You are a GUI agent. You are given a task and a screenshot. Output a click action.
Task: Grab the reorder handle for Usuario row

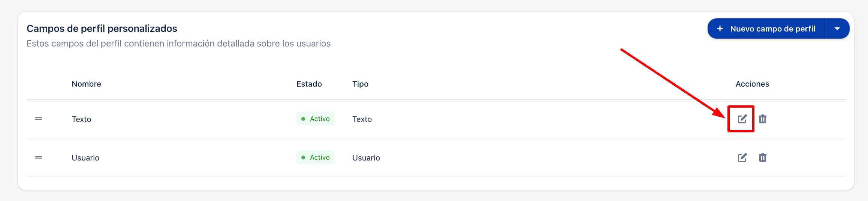pyautogui.click(x=38, y=157)
